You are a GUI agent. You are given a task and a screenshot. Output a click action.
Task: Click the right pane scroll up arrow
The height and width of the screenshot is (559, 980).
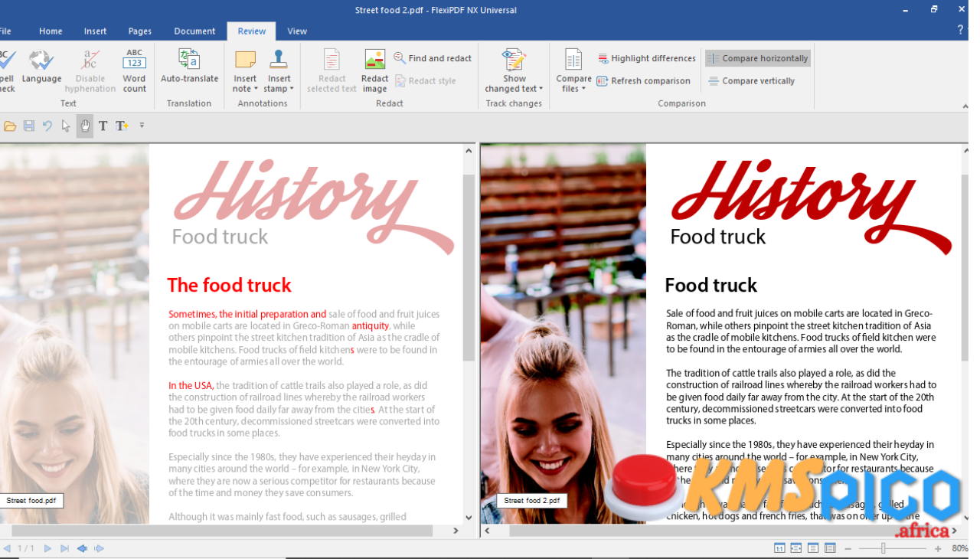click(x=964, y=151)
